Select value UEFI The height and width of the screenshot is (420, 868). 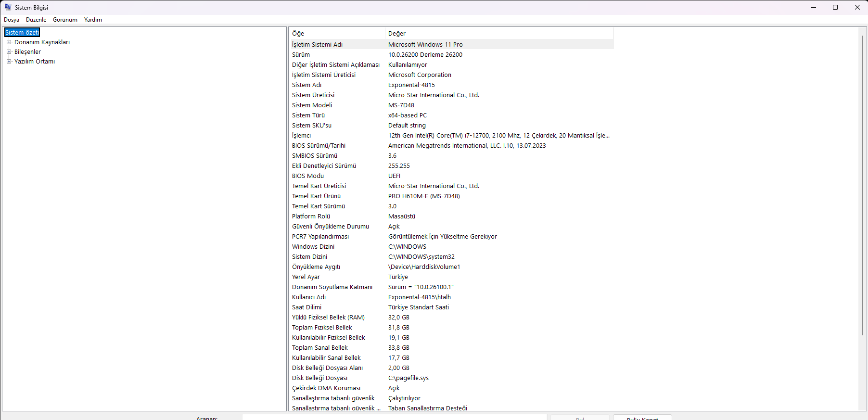[x=395, y=176]
